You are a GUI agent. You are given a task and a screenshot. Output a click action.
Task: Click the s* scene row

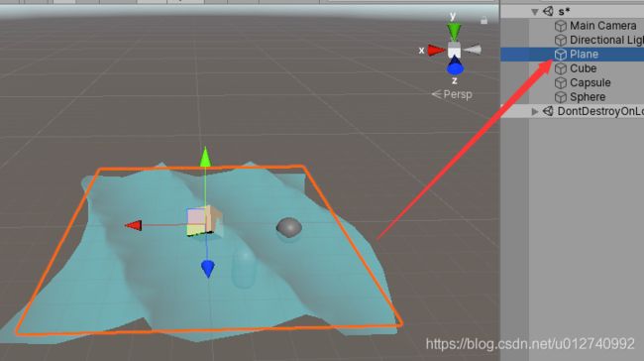coord(572,12)
